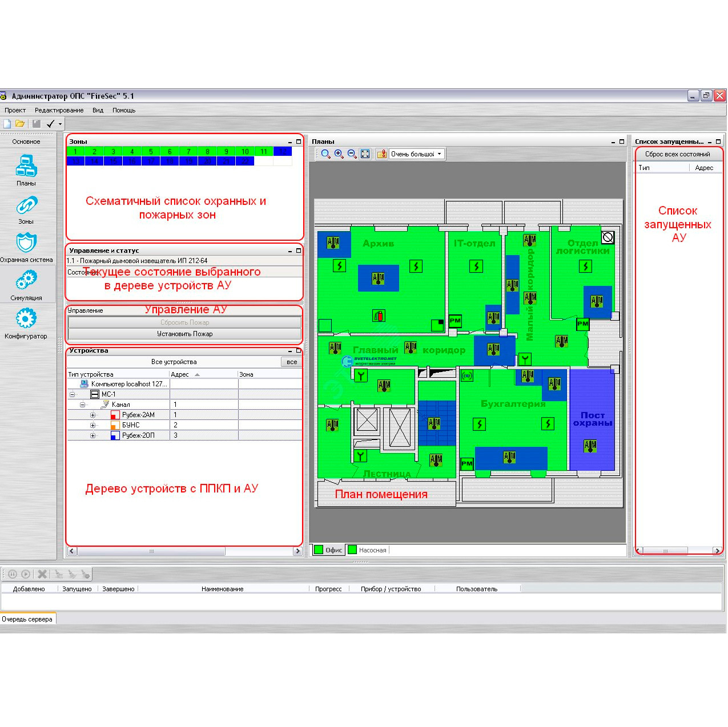
Task: Expand the Рубеж-2АМ tree node
Action: click(x=92, y=415)
